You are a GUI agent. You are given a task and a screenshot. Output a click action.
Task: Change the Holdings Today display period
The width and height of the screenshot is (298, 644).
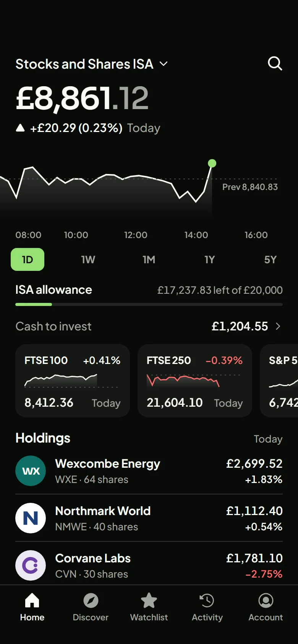(x=268, y=439)
